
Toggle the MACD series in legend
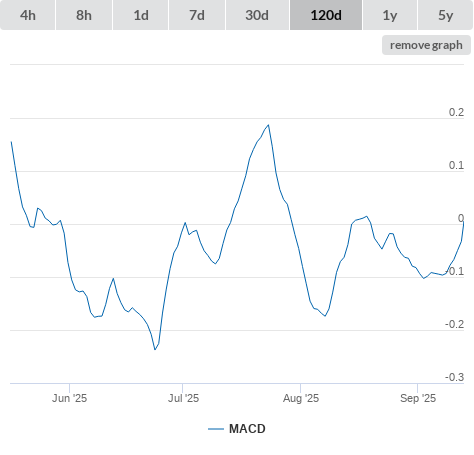point(247,429)
